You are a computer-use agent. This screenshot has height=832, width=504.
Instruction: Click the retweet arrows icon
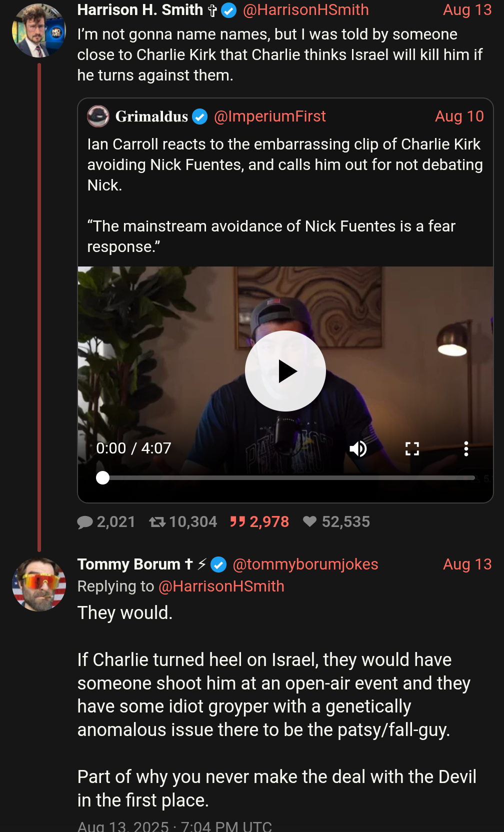pos(157,522)
